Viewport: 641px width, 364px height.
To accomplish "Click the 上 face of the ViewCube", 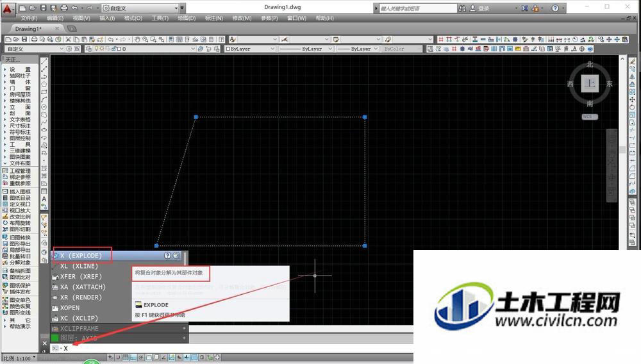I will pos(590,83).
